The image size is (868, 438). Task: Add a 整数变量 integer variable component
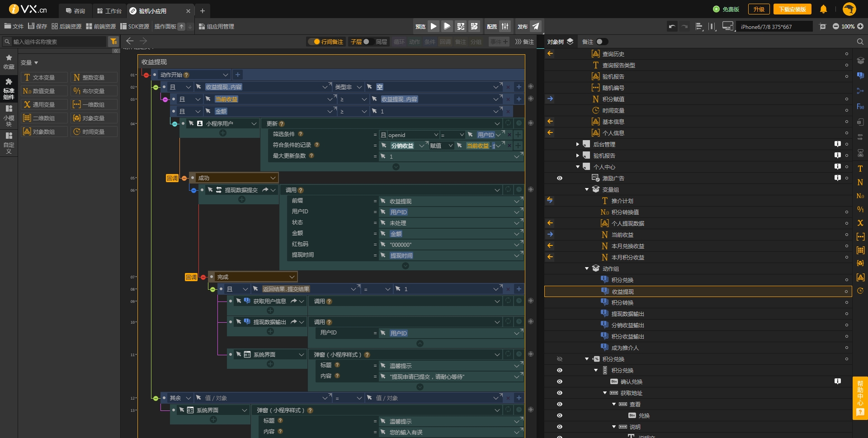[x=94, y=78]
